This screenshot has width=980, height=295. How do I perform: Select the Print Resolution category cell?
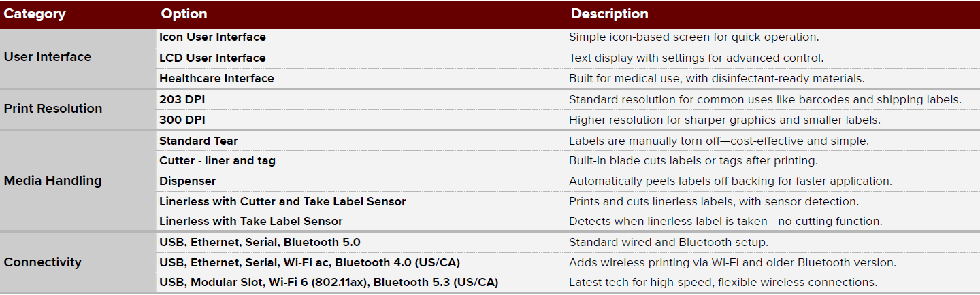click(53, 109)
